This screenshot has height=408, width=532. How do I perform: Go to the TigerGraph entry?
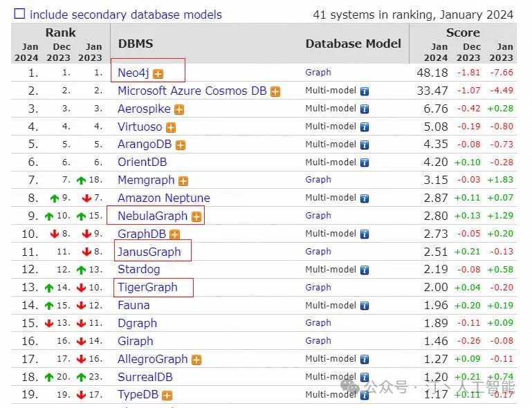pos(147,287)
